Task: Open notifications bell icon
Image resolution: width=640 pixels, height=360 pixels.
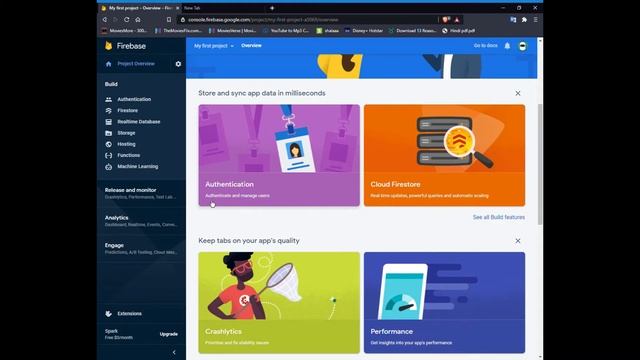Action: [507, 46]
